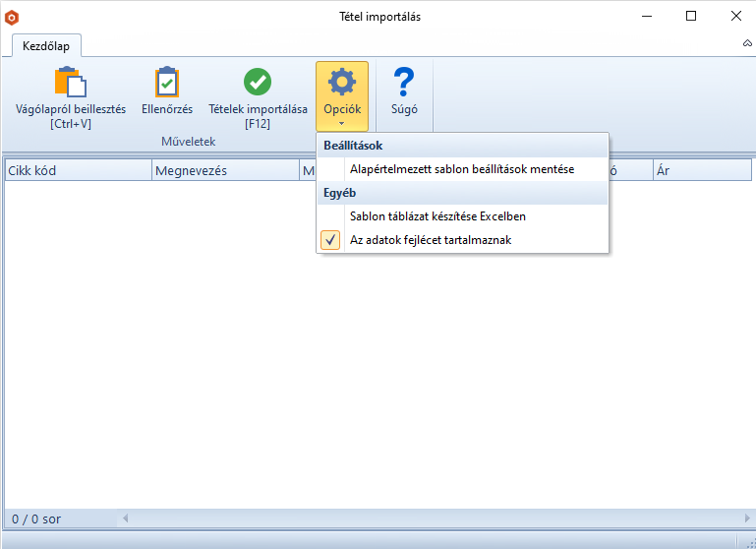Click the Opciók gear icon
Screen dimensions: 756x549
(x=342, y=83)
